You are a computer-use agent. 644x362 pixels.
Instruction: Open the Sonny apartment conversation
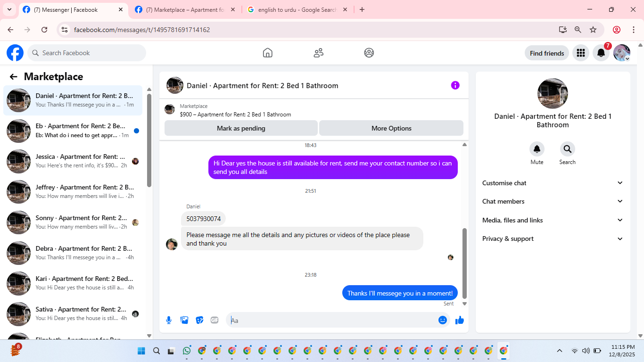[x=73, y=222]
